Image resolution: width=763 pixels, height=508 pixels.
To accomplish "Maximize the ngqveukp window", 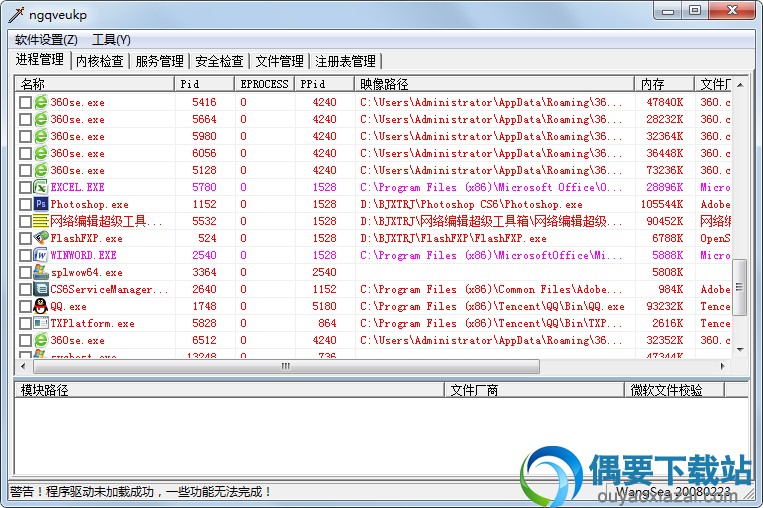I will point(695,11).
